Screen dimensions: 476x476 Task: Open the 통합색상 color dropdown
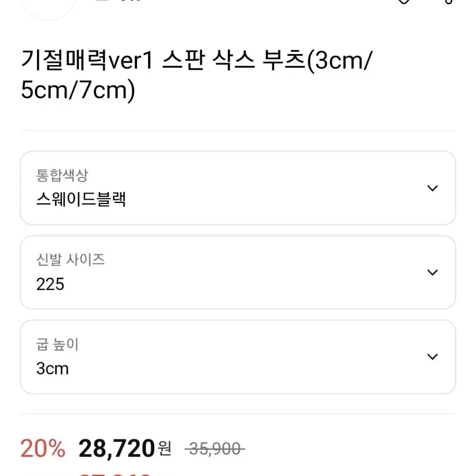coord(238,188)
